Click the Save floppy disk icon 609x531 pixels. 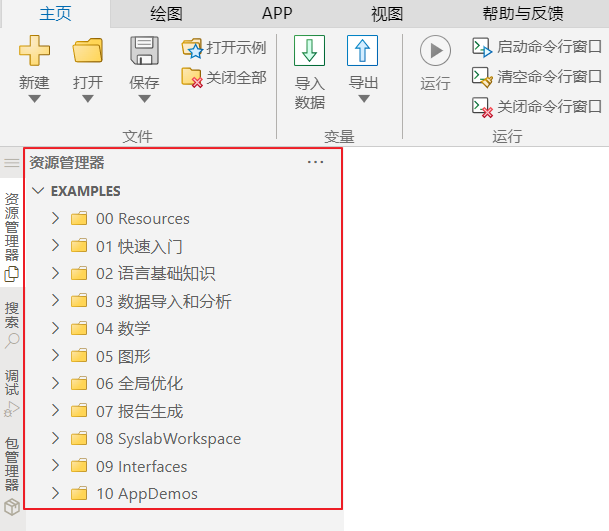[144, 51]
